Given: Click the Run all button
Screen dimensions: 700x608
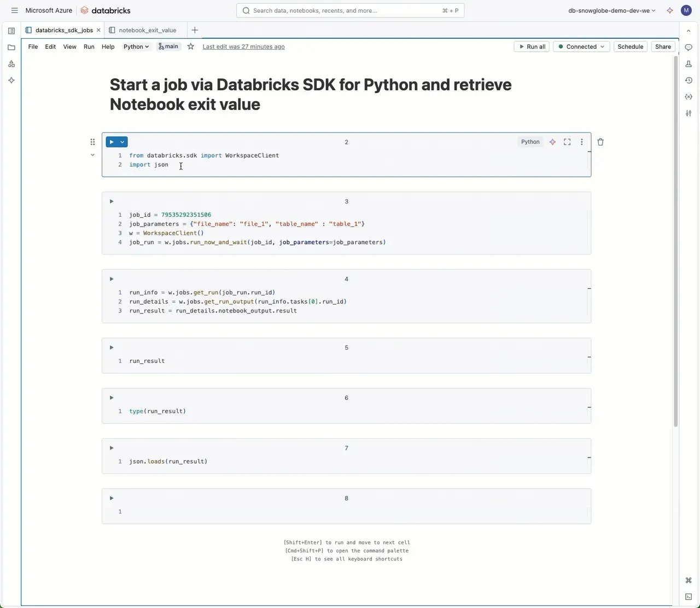Looking at the screenshot, I should pos(532,47).
